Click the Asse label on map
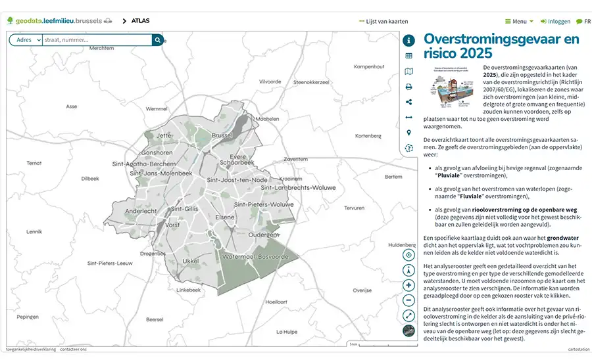Screen dimensions: 592x364 (71, 106)
